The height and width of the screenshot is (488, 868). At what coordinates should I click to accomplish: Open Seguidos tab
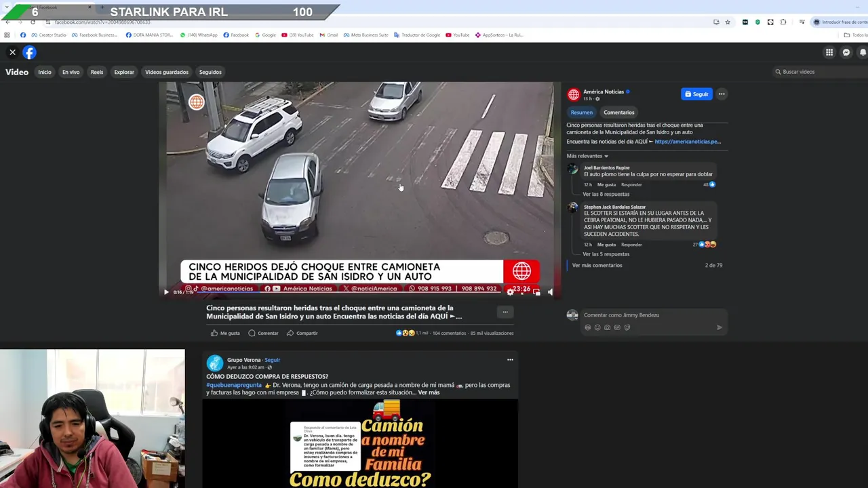point(210,72)
